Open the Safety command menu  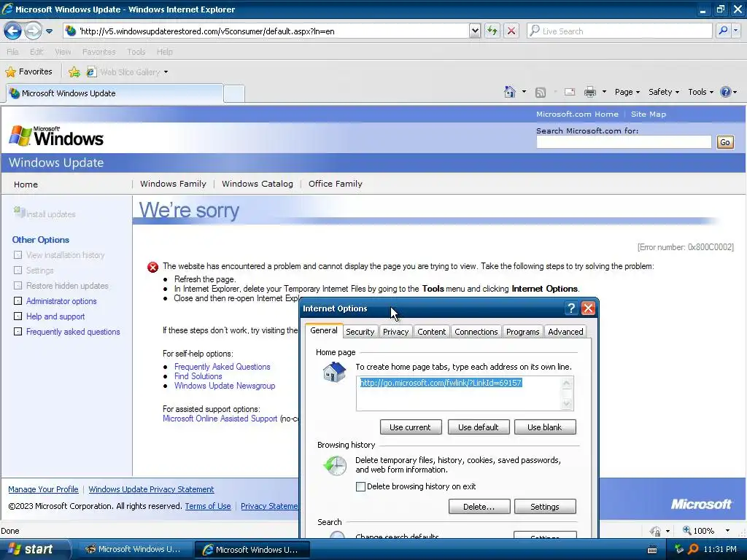(x=663, y=92)
